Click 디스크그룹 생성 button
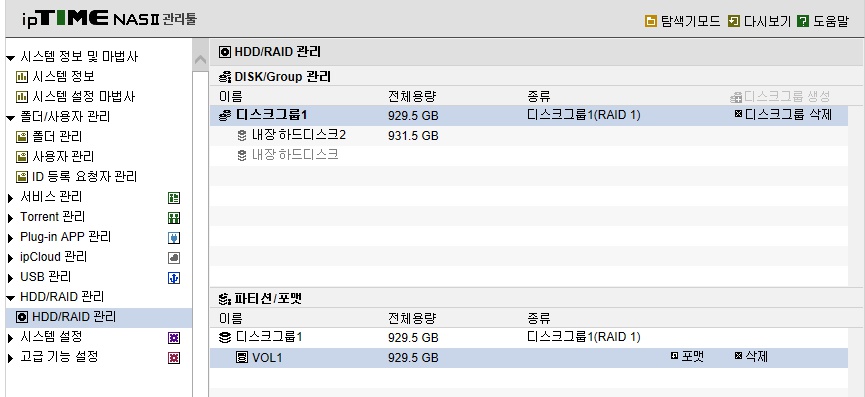The image size is (865, 397). [x=780, y=96]
